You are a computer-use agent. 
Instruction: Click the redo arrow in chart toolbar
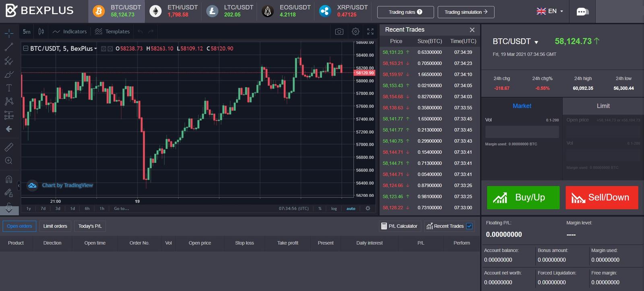(151, 31)
